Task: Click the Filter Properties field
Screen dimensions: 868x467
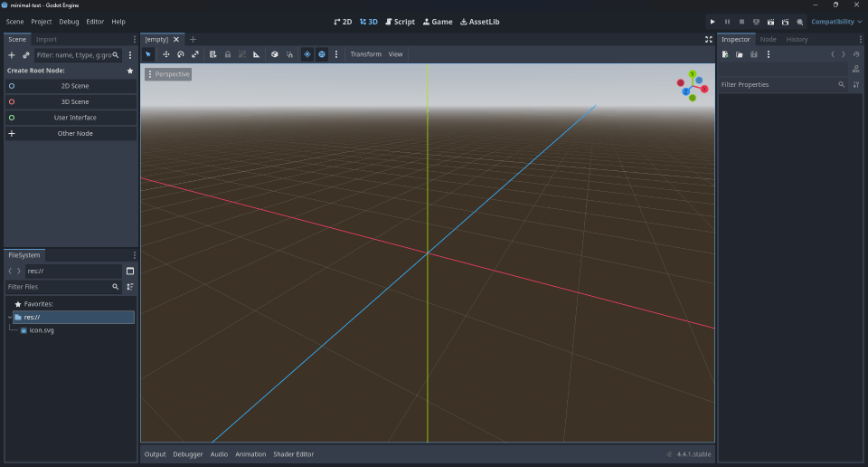Action: pos(782,85)
